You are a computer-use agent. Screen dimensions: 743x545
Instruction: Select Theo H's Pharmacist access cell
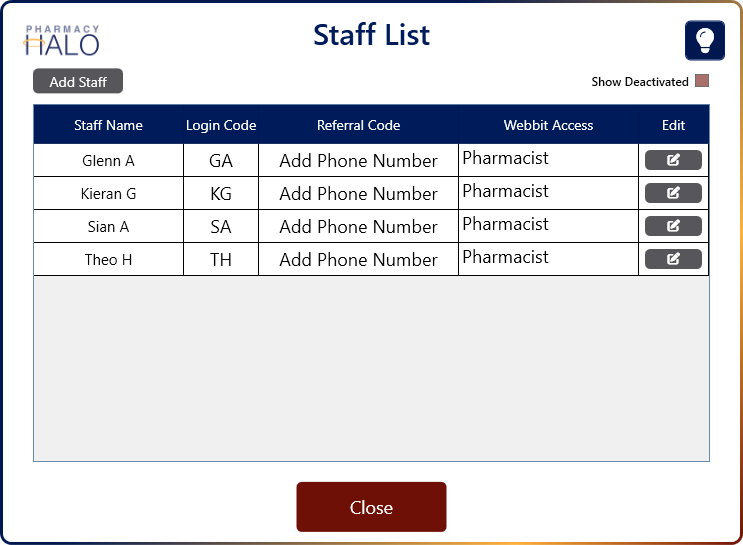pos(548,259)
